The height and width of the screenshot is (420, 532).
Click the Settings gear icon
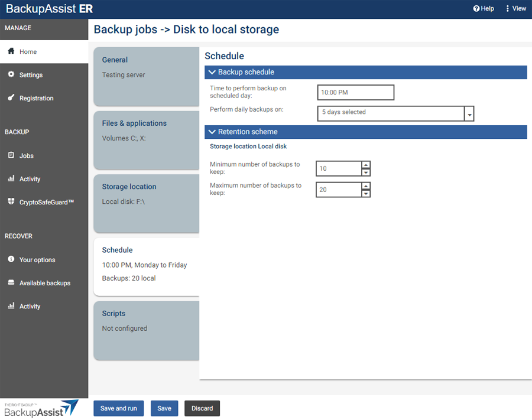tap(11, 74)
